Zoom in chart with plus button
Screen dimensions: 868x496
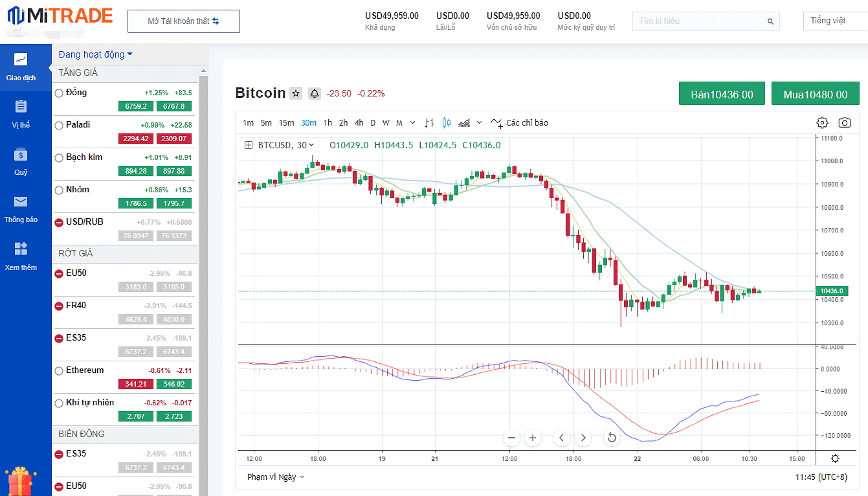(532, 438)
